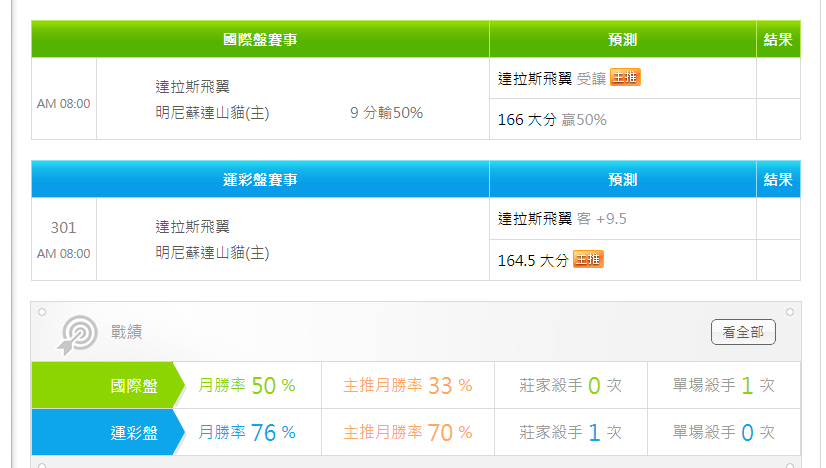Click the 主推 badge next to 164.5 大分
This screenshot has height=468, width=826.
[x=588, y=260]
